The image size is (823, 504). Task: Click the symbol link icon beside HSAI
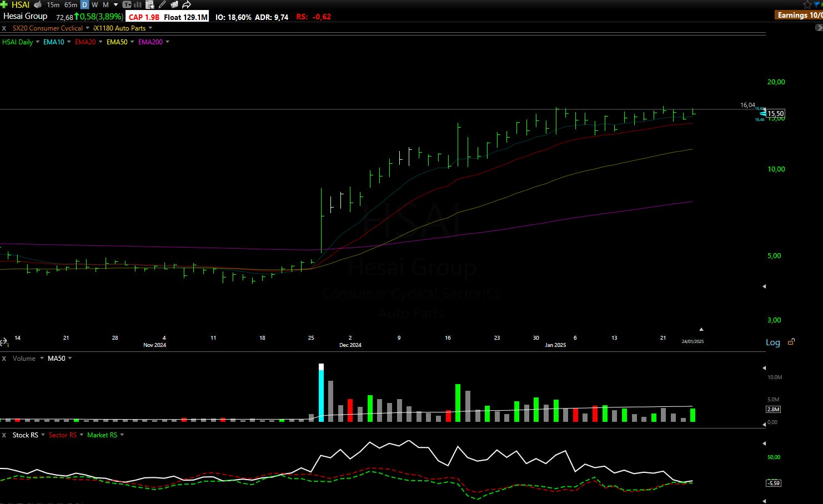38,4
